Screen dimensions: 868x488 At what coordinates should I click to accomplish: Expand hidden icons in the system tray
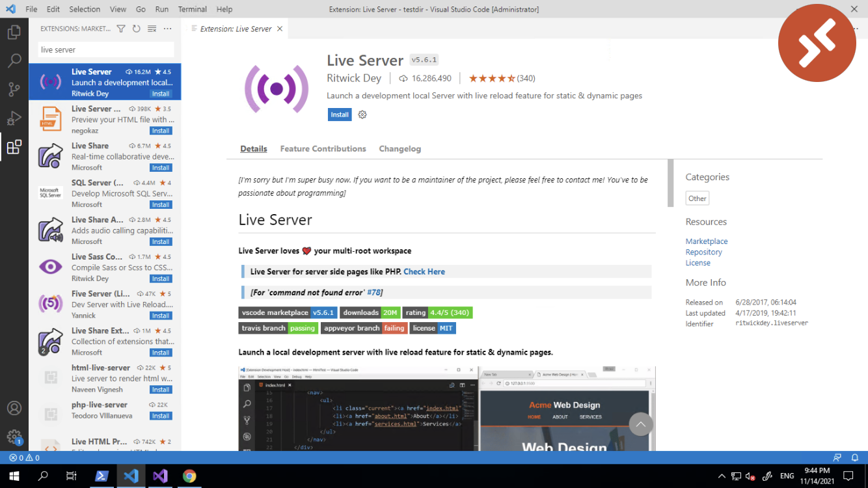point(722,476)
